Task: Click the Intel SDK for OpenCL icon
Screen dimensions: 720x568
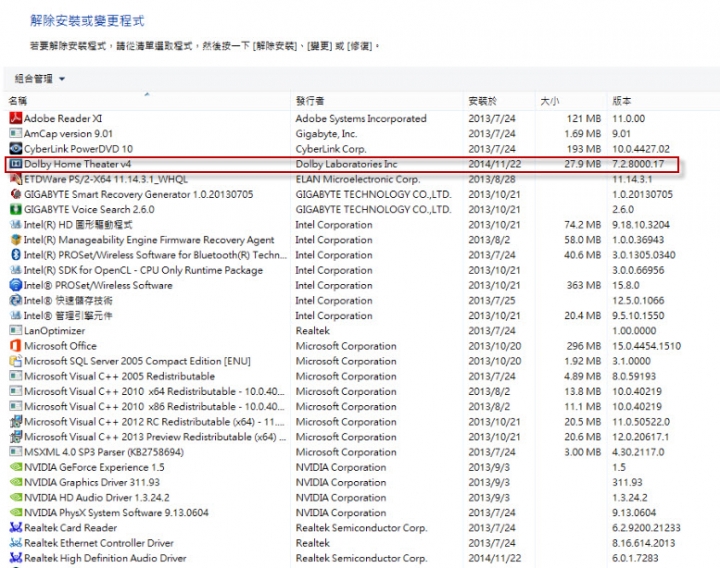Action: (16, 270)
